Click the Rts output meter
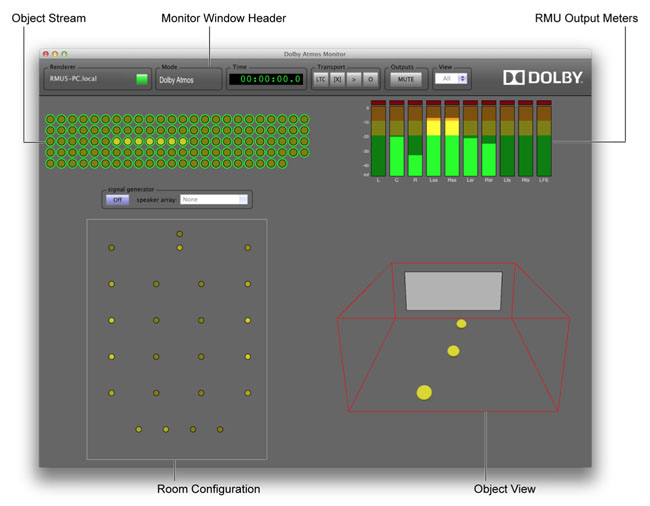The image size is (650, 506). [525, 141]
